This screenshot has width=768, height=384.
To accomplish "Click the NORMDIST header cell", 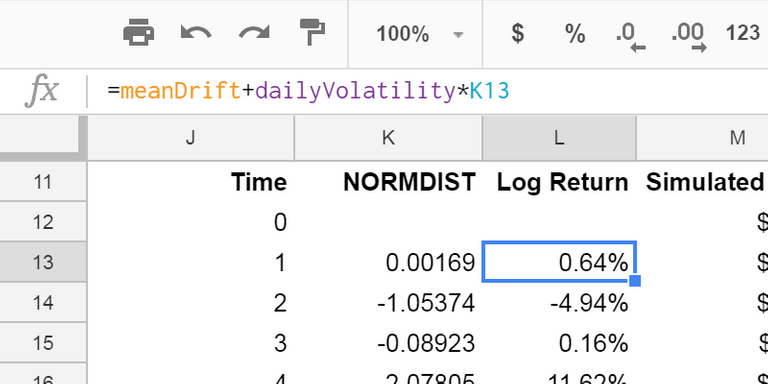I will tap(388, 182).
